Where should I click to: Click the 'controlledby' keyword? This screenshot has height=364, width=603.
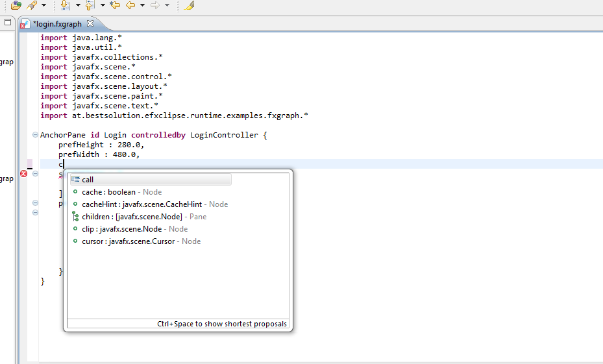(x=158, y=135)
